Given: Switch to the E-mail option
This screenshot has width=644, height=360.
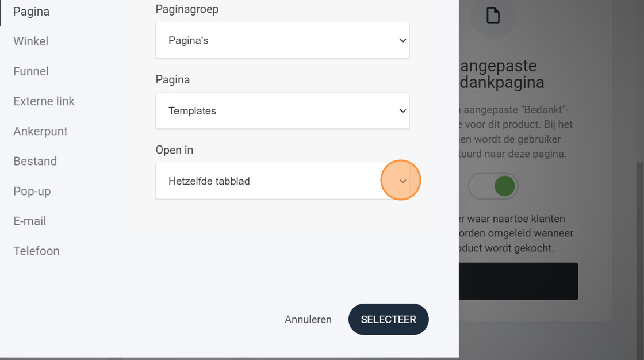Looking at the screenshot, I should 29,221.
